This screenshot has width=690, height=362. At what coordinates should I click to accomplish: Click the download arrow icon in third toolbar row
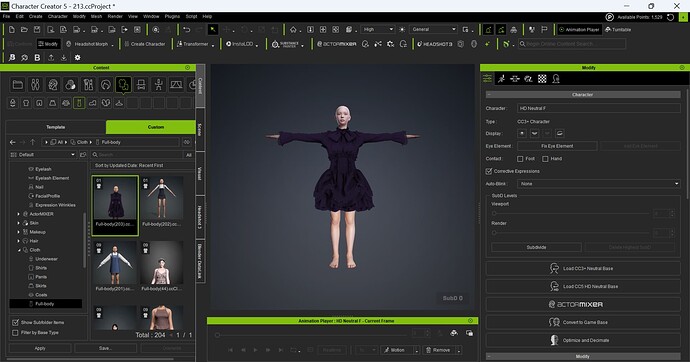click(64, 58)
